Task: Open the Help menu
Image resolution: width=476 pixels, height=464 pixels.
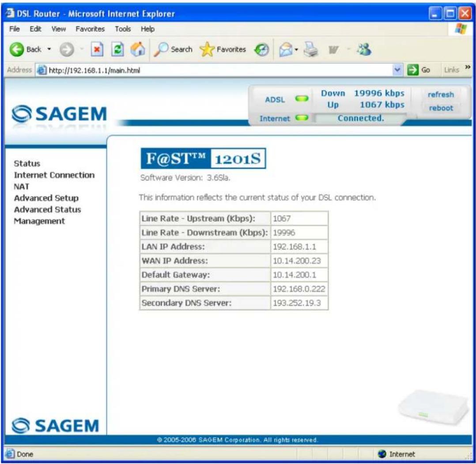Action: click(147, 29)
